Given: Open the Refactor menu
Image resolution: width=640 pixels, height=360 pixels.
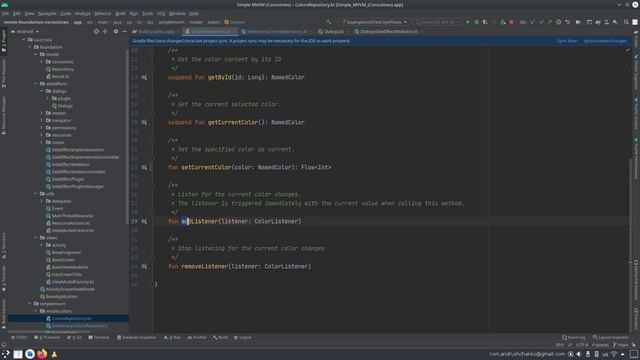Looking at the screenshot, I should point(102,13).
